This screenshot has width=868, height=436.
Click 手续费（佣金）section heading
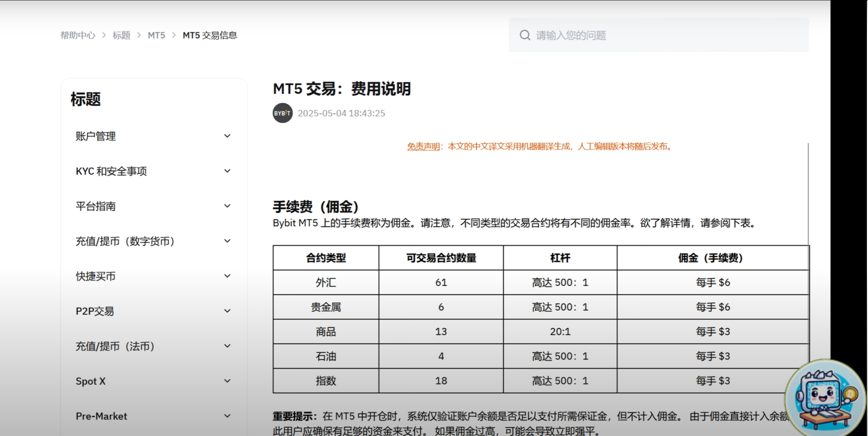pyautogui.click(x=316, y=206)
